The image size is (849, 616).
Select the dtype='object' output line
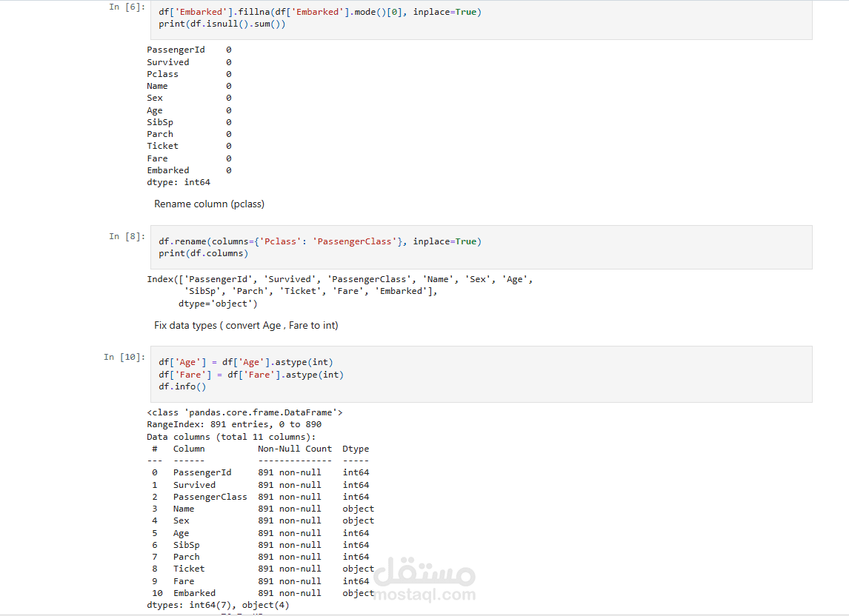pyautogui.click(x=218, y=304)
